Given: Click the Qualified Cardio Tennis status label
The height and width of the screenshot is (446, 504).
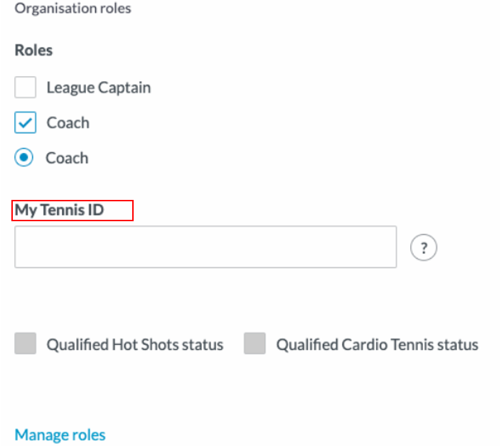Looking at the screenshot, I should 377,344.
